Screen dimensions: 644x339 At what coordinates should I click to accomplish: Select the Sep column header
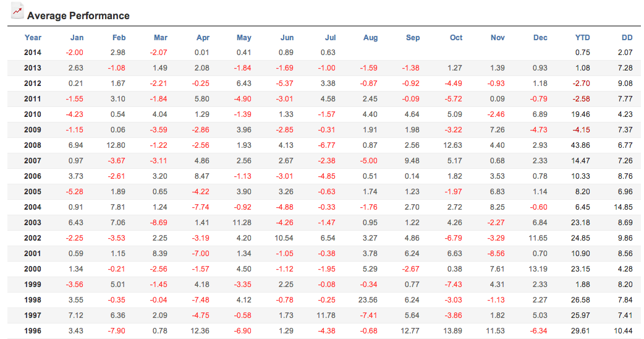[413, 37]
